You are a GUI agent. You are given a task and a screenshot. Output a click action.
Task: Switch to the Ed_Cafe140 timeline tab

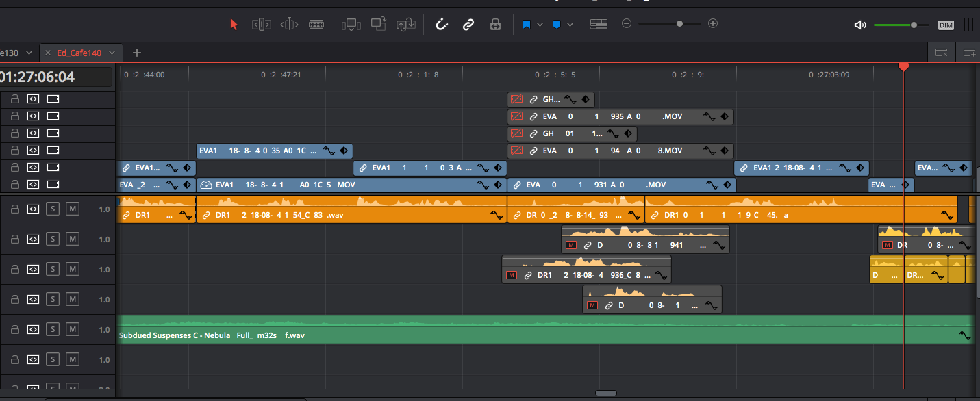click(79, 53)
